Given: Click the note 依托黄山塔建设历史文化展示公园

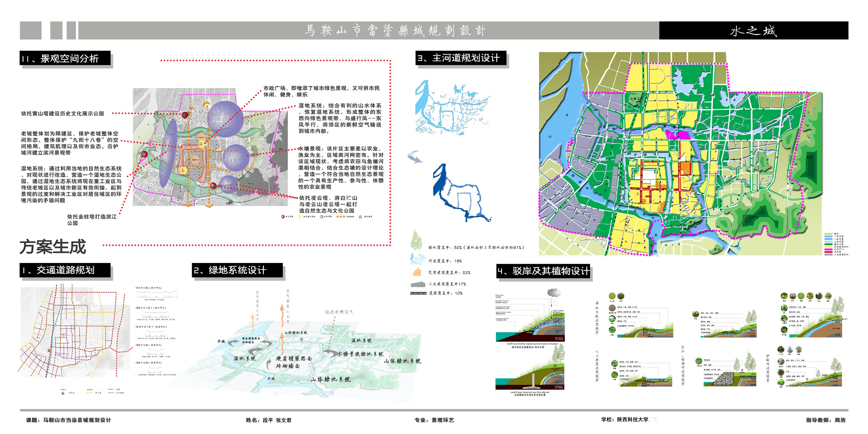Looking at the screenshot, I should [62, 114].
